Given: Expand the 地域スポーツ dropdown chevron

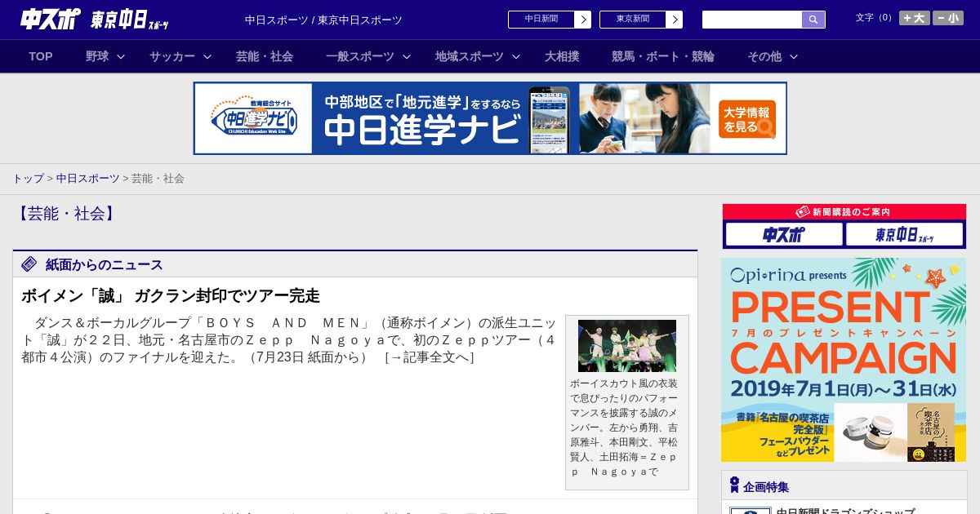Looking at the screenshot, I should 516,57.
